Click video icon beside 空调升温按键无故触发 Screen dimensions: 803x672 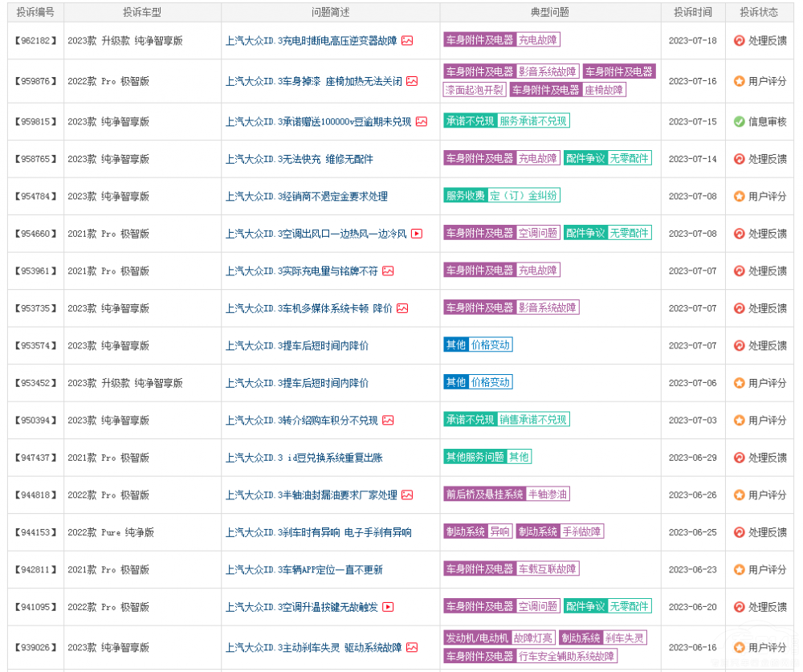(x=388, y=607)
